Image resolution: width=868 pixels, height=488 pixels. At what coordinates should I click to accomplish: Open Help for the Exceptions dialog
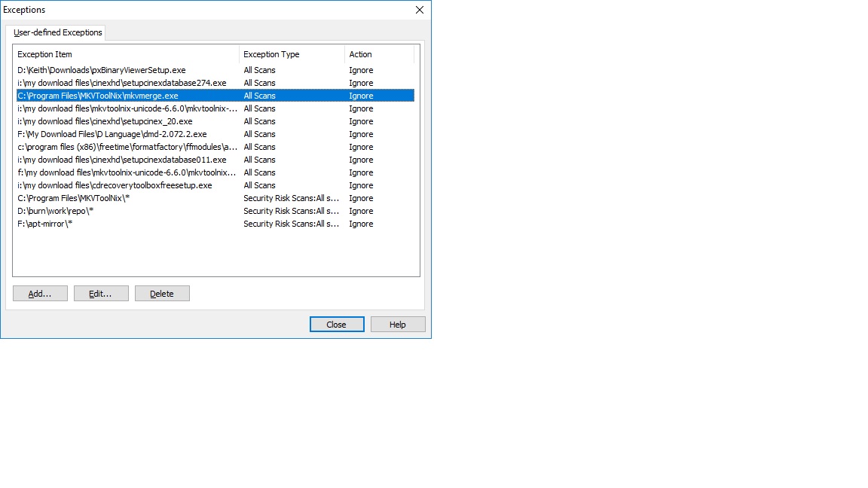tap(398, 325)
